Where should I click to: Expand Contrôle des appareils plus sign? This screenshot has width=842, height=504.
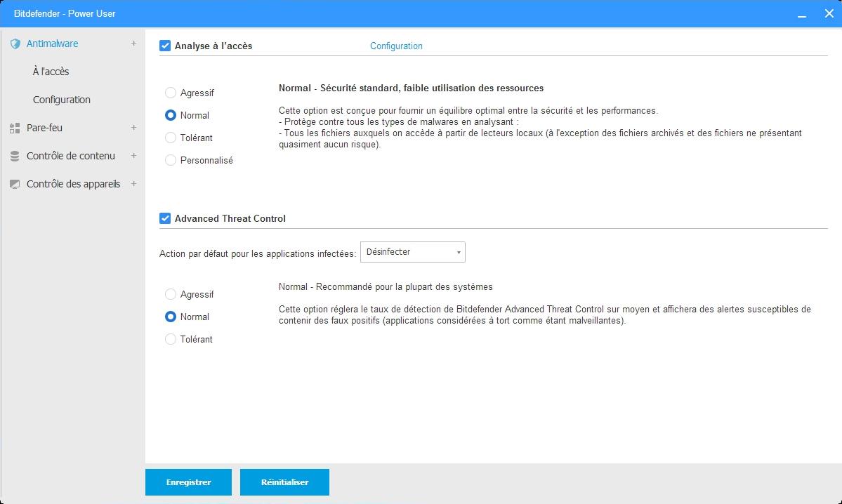pyautogui.click(x=133, y=184)
